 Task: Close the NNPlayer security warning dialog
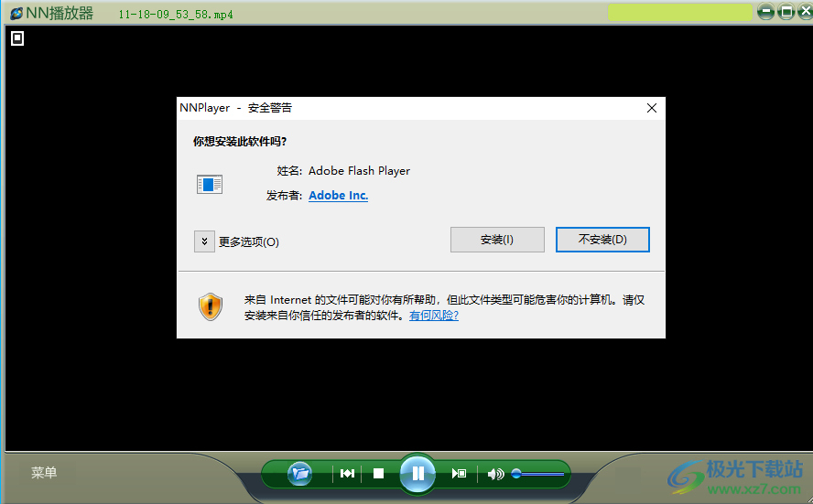click(x=652, y=108)
